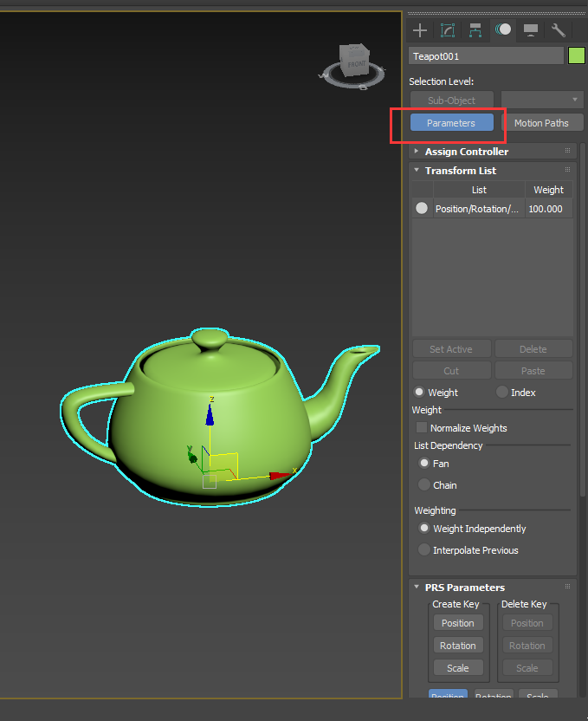The image size is (588, 721).
Task: Open the Create command panel tab
Action: click(420, 30)
